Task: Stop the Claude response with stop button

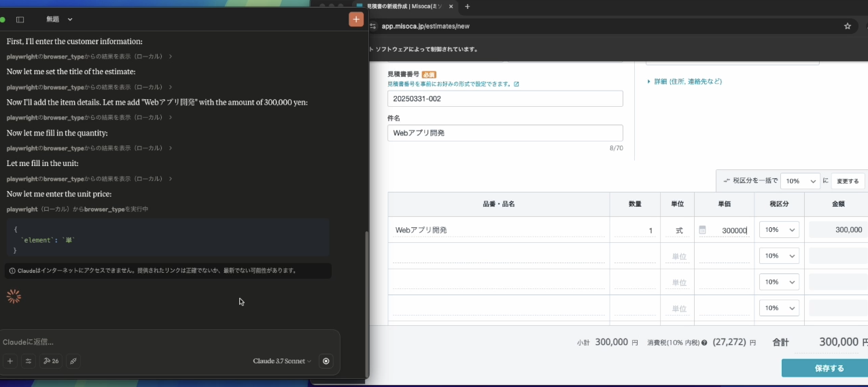Action: (x=326, y=361)
